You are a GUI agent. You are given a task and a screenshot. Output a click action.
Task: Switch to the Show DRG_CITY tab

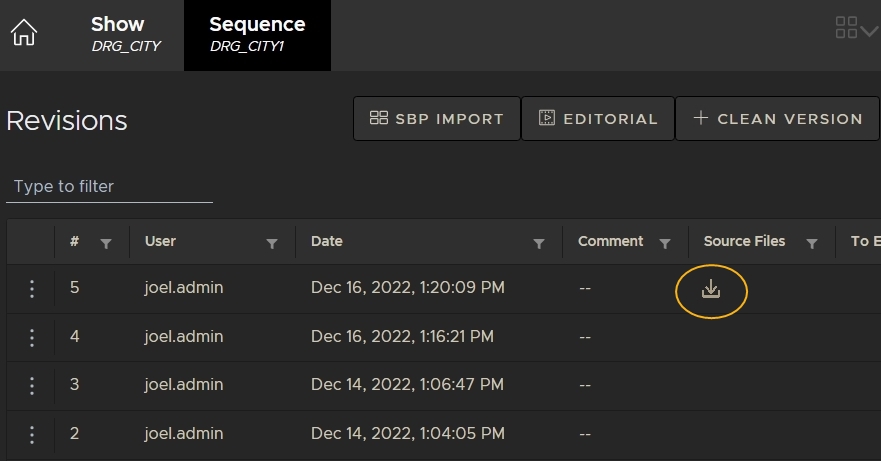coord(125,34)
